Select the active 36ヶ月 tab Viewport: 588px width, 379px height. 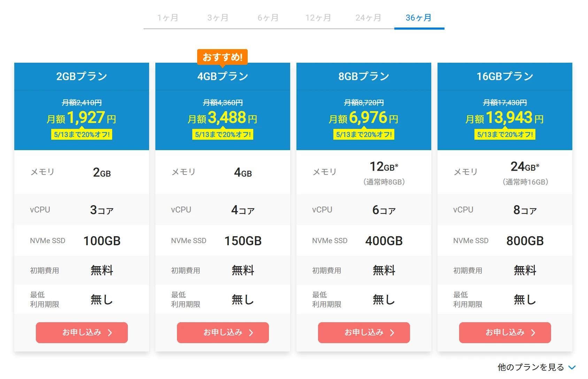[x=419, y=18]
